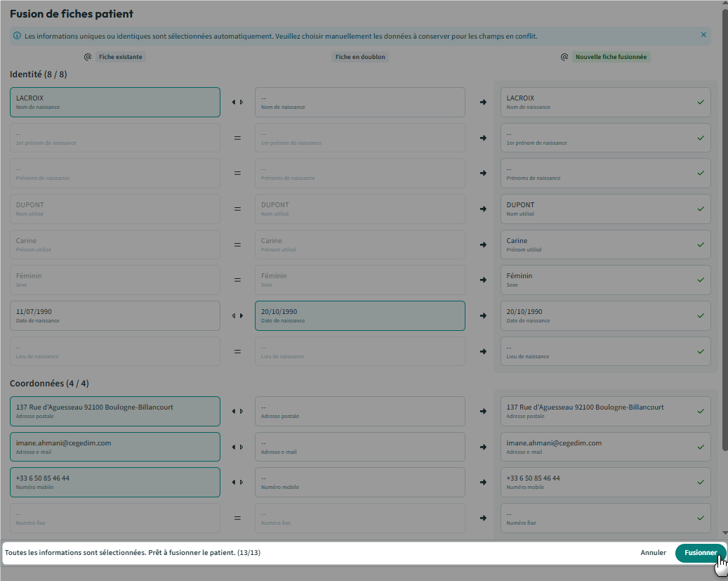Click the Annuler button
This screenshot has width=728, height=581.
pos(653,553)
